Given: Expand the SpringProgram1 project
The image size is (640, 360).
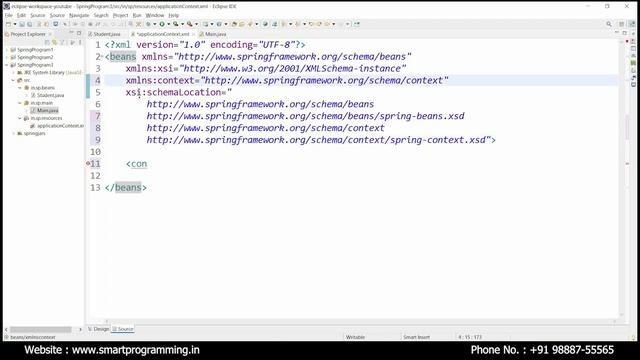Looking at the screenshot, I should (x=7, y=50).
